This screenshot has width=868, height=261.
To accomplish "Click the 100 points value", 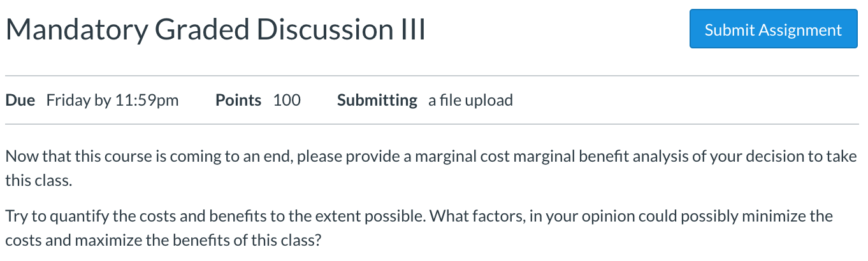I will point(287,100).
